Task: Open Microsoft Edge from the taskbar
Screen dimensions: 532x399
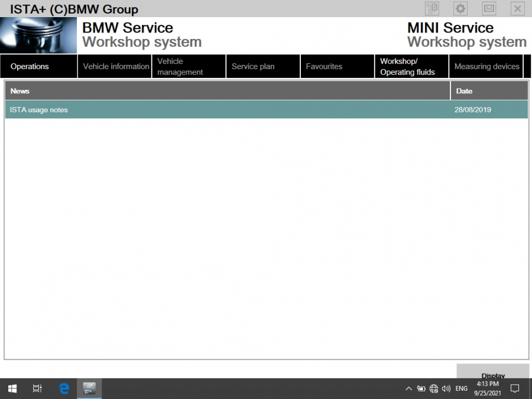Action: [64, 388]
